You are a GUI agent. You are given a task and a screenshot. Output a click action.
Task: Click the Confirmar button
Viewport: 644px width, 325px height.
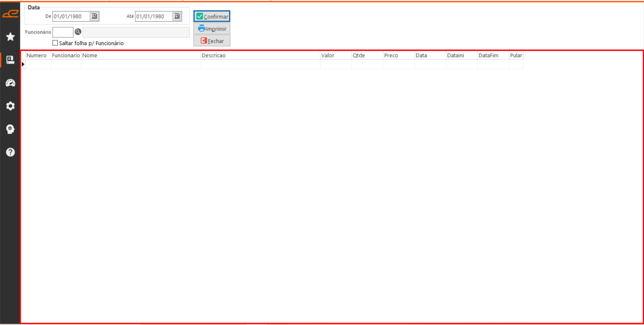(x=212, y=16)
